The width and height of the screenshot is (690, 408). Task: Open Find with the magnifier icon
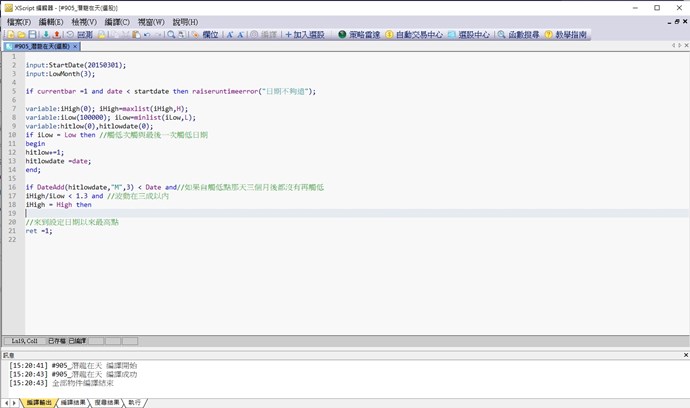(x=171, y=34)
